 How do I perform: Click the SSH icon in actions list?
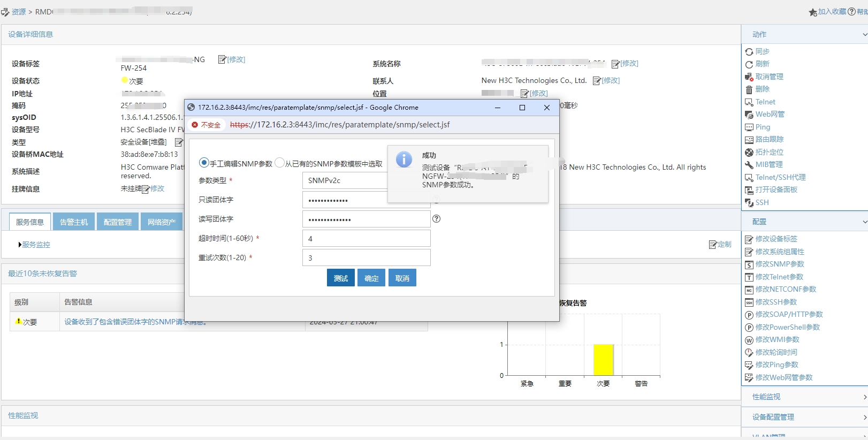click(749, 203)
